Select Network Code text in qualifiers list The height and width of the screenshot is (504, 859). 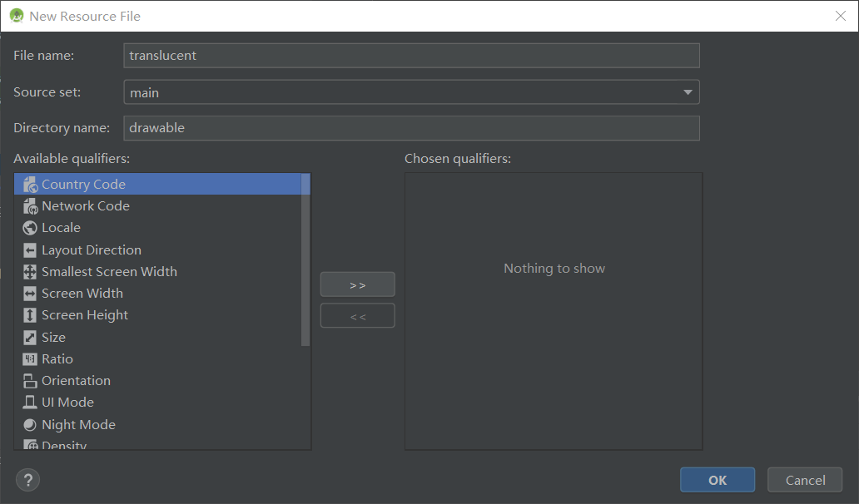click(86, 206)
